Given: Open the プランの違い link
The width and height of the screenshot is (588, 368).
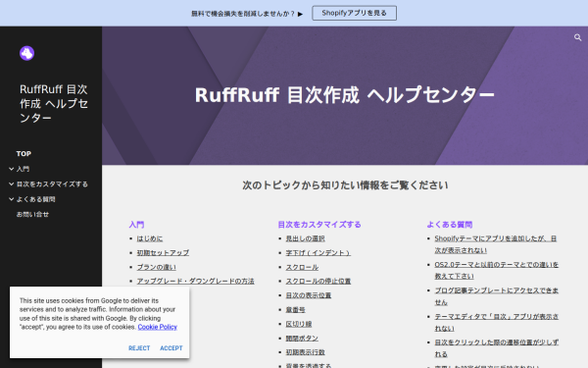Looking at the screenshot, I should [157, 267].
